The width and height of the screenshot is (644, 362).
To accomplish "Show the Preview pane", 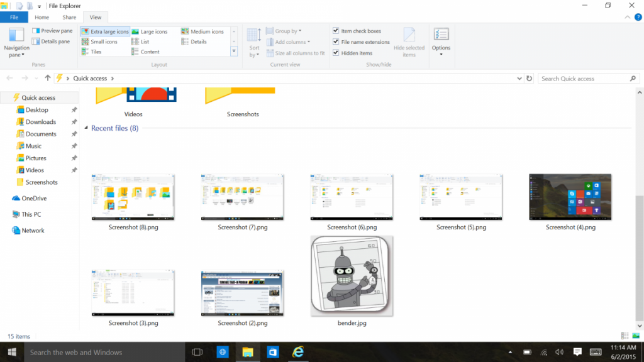I will coord(52,31).
